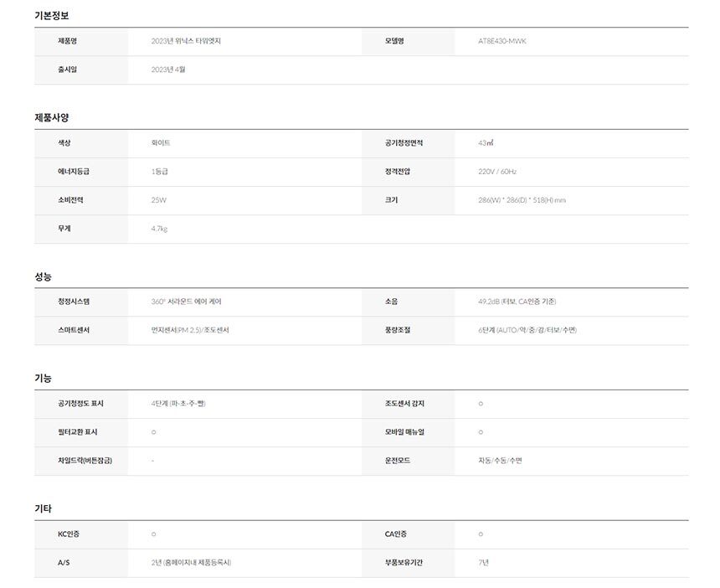Click the circle mark next to CA인증
This screenshot has height=588, width=720.
(x=481, y=534)
